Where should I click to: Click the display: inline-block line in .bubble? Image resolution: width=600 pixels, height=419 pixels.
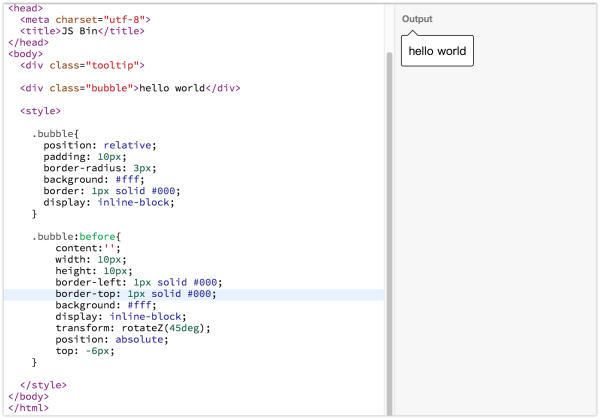tap(109, 202)
